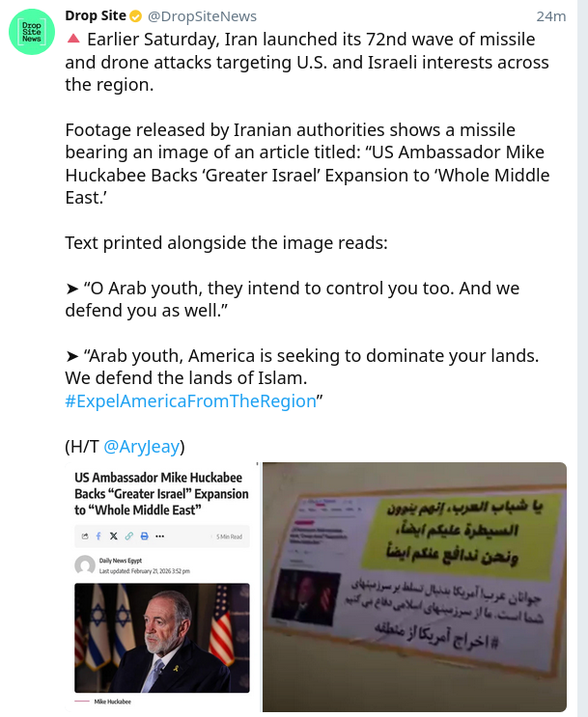
Task: Click the Daily News Egypt author name
Action: [x=121, y=560]
